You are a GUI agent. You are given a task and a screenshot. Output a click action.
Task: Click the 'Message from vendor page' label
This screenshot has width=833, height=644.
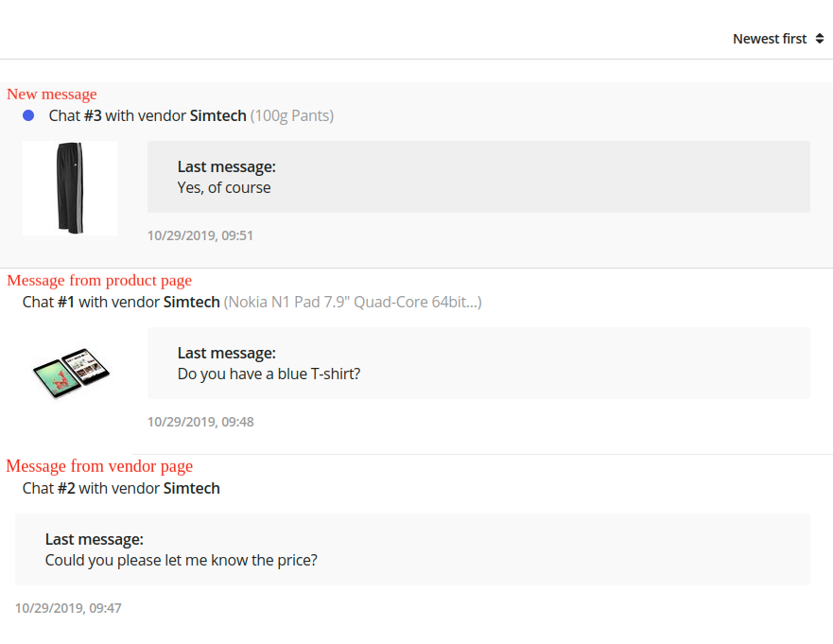[99, 466]
